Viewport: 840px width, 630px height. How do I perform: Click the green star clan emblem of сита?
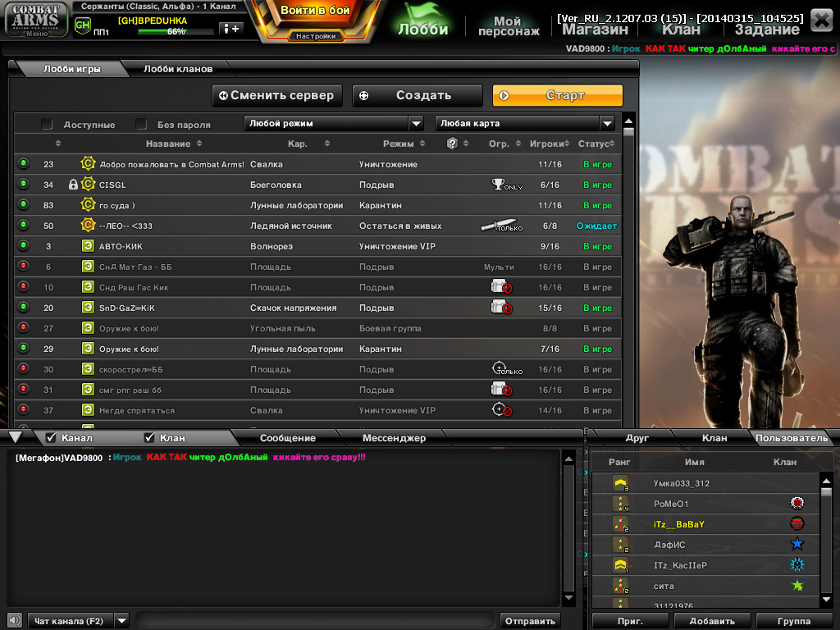coord(797,586)
